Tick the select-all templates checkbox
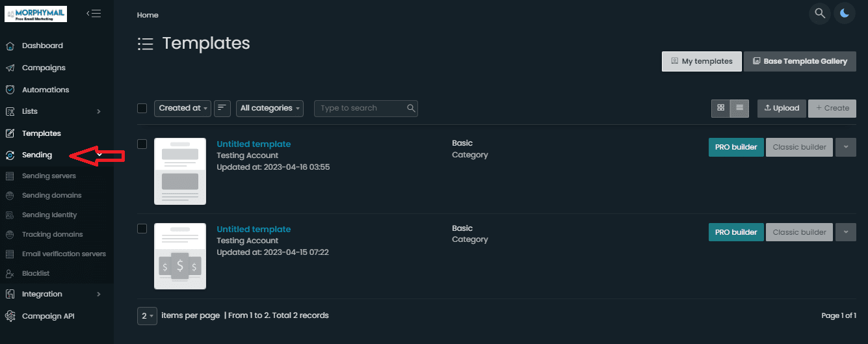 (x=142, y=108)
